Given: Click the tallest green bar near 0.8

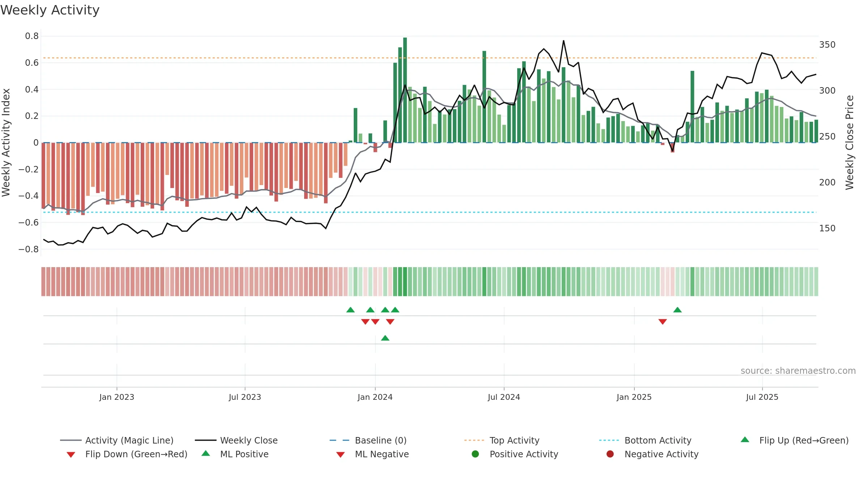Looking at the screenshot, I should point(405,90).
